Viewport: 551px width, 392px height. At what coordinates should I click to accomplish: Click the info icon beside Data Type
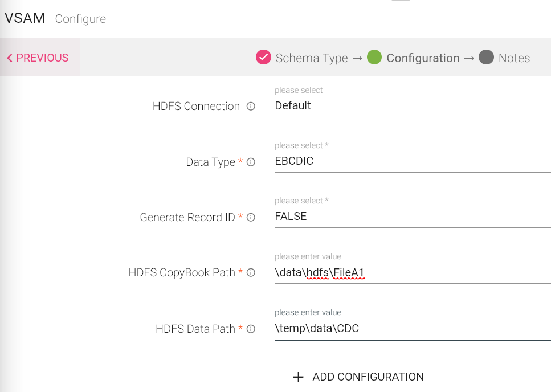point(251,162)
